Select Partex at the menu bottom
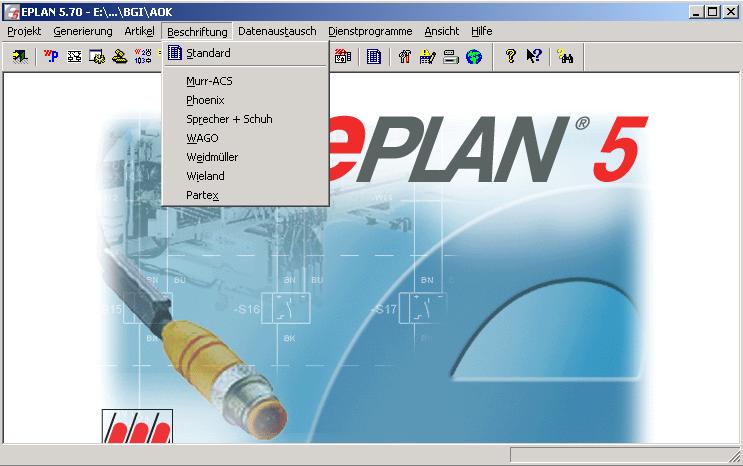 pos(202,195)
